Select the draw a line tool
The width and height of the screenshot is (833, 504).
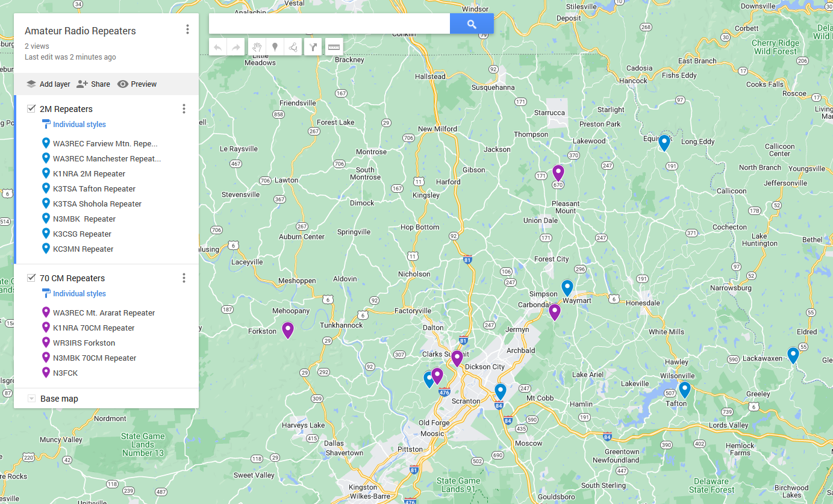pyautogui.click(x=293, y=47)
